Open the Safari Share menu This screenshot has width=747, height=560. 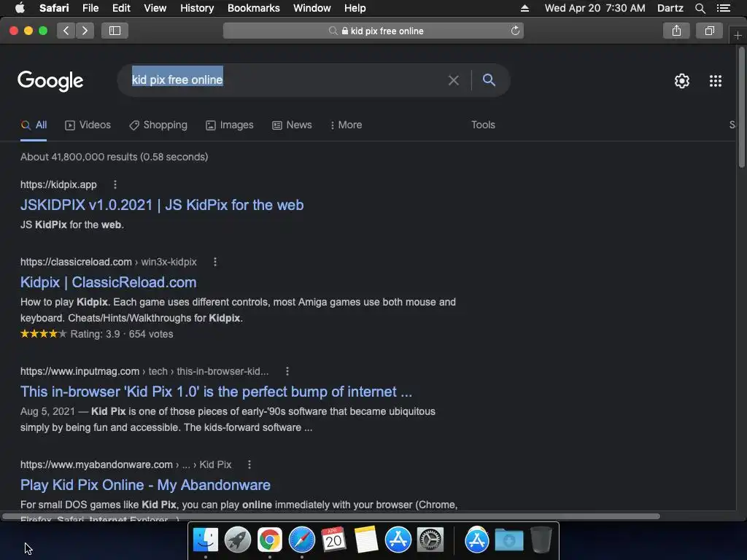click(x=676, y=31)
